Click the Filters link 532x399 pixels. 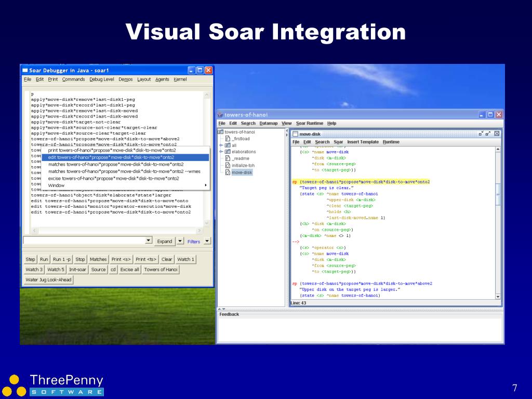194,242
